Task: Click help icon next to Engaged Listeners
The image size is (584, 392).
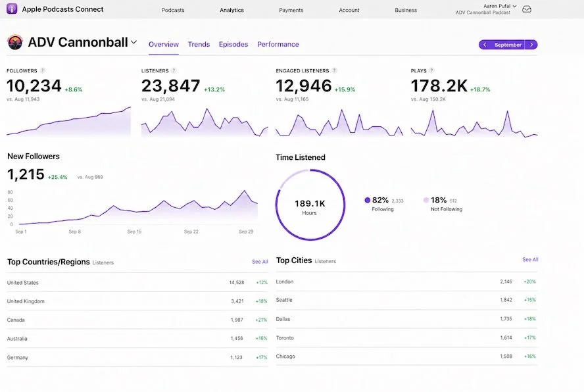Action: point(334,70)
